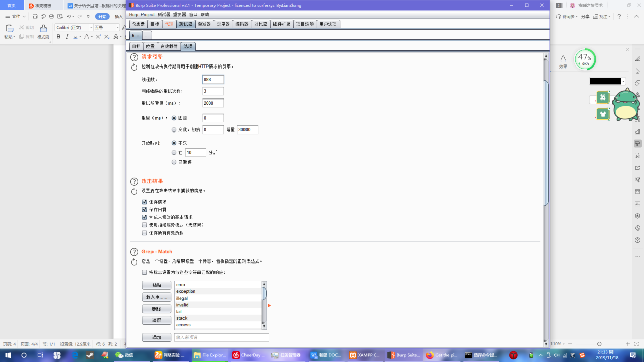Enable flag matching responses checkbox in Grep - Match

click(x=144, y=272)
